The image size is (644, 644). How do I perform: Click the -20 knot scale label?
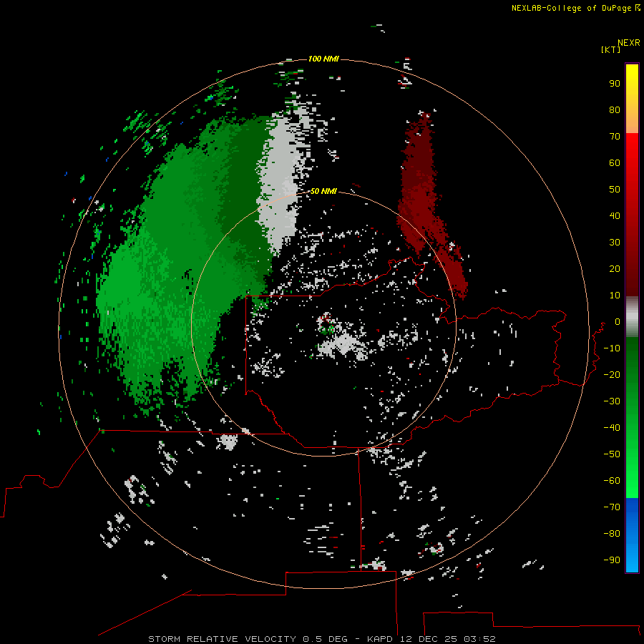612,374
